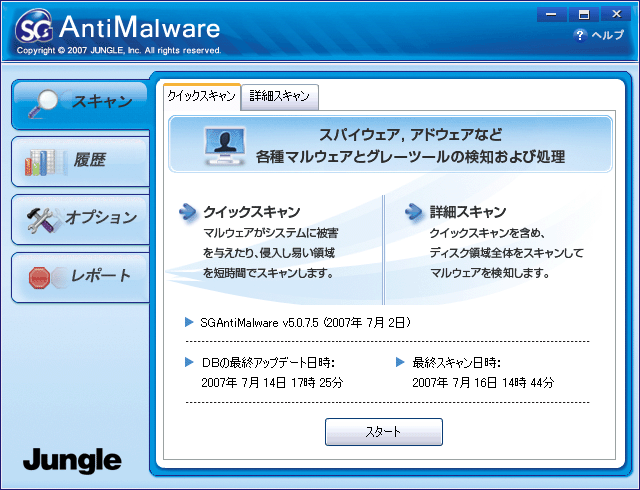Click the magnifying glass scan icon

click(43, 103)
